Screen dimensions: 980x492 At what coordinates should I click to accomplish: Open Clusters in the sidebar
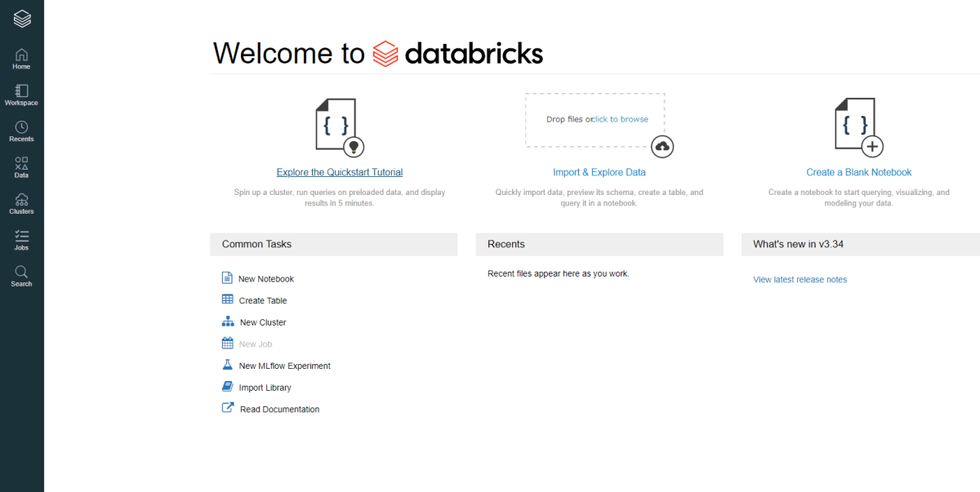click(21, 203)
